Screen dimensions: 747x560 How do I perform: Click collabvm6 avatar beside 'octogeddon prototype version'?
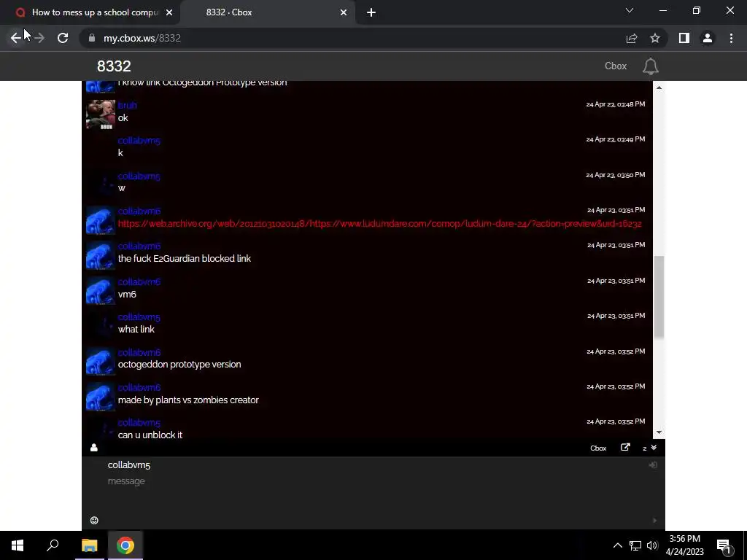tap(101, 361)
